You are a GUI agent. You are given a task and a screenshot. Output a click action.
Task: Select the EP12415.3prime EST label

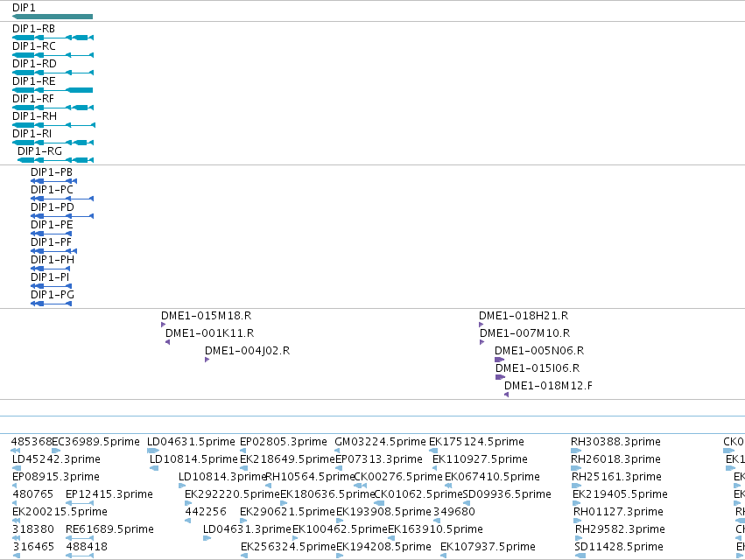[x=109, y=494]
